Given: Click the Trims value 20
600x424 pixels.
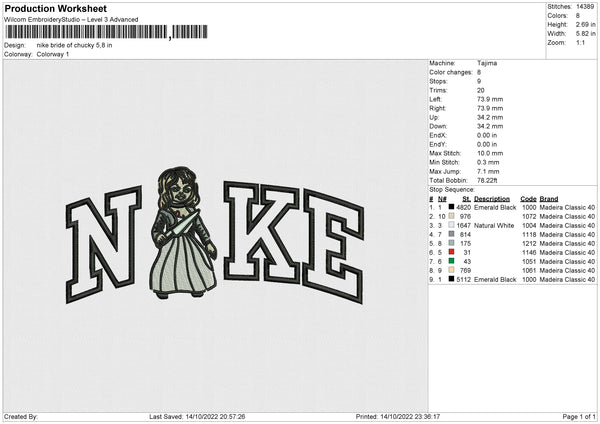Looking at the screenshot, I should point(481,90).
